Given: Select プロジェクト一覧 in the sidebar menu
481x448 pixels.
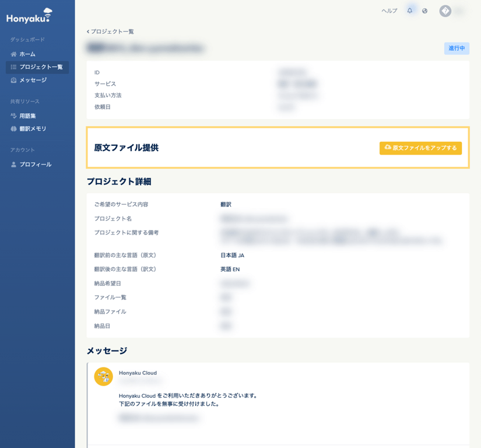Looking at the screenshot, I should pyautogui.click(x=40, y=67).
